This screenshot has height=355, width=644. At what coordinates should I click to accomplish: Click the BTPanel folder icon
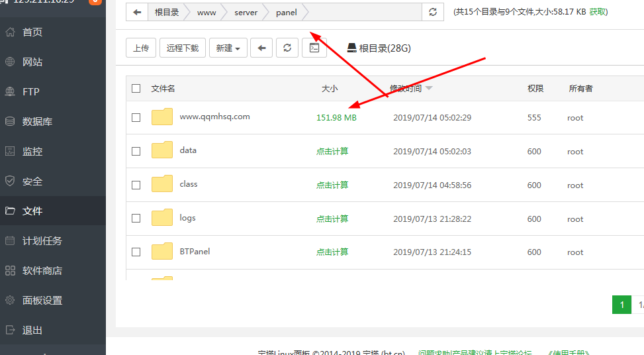(162, 252)
